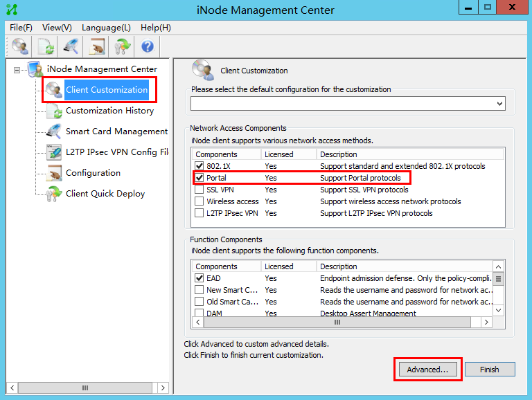Click Network Access Components column header
532x400 pixels.
[x=227, y=154]
